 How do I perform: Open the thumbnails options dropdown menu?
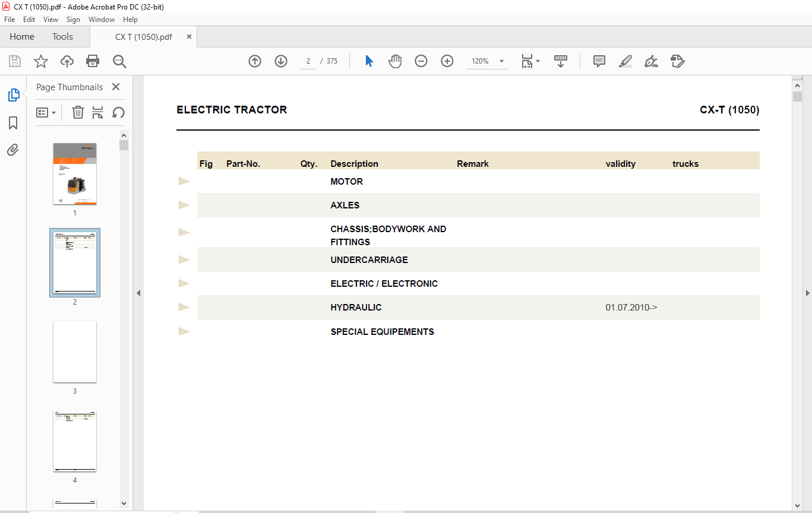click(46, 112)
